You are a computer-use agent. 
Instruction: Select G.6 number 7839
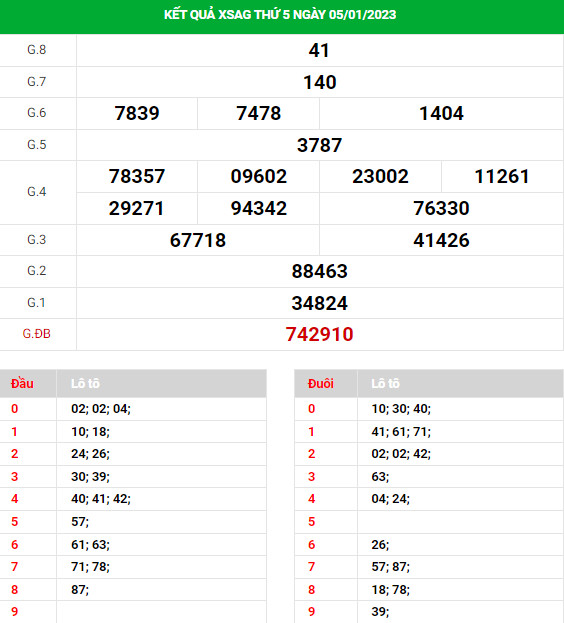tap(137, 113)
